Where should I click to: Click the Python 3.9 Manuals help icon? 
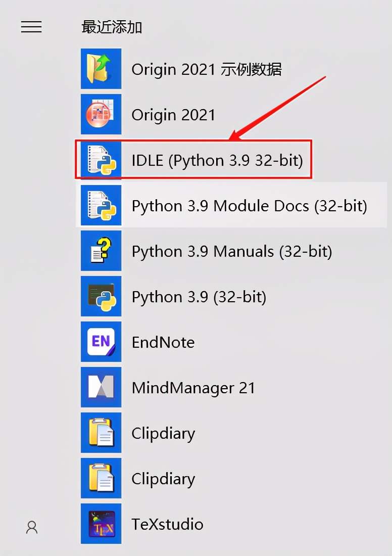coord(101,251)
